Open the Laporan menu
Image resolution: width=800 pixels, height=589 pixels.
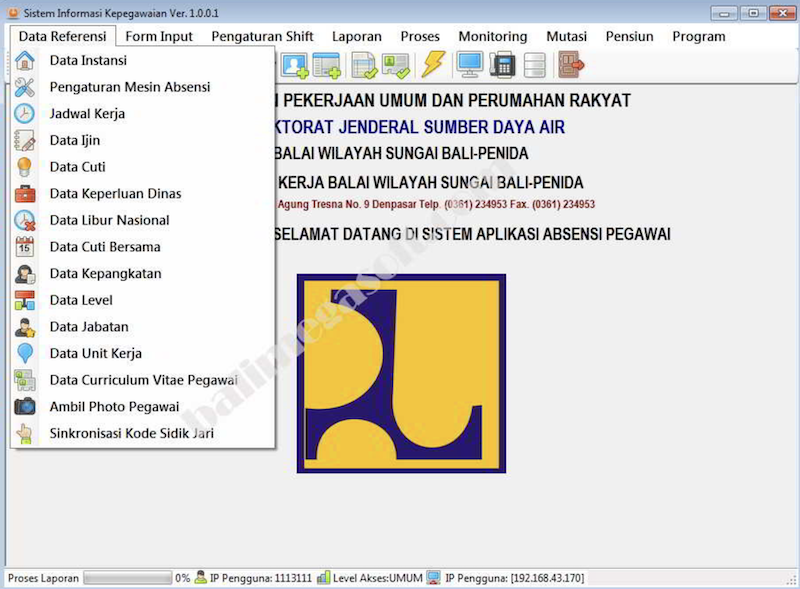click(357, 36)
